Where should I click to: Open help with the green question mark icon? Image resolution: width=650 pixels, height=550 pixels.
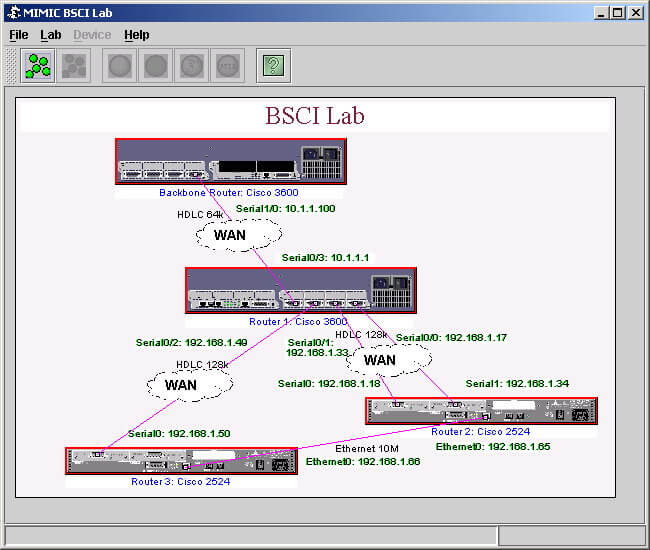pos(274,66)
